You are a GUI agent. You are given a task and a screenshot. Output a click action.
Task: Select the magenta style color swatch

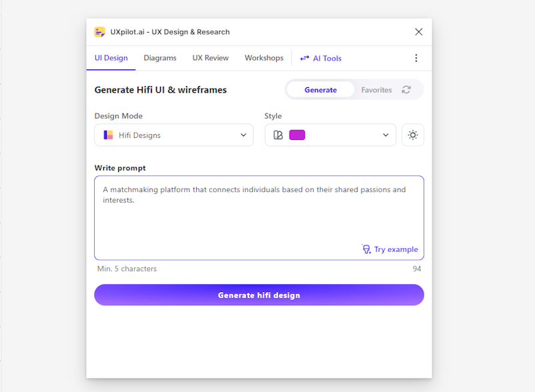297,135
